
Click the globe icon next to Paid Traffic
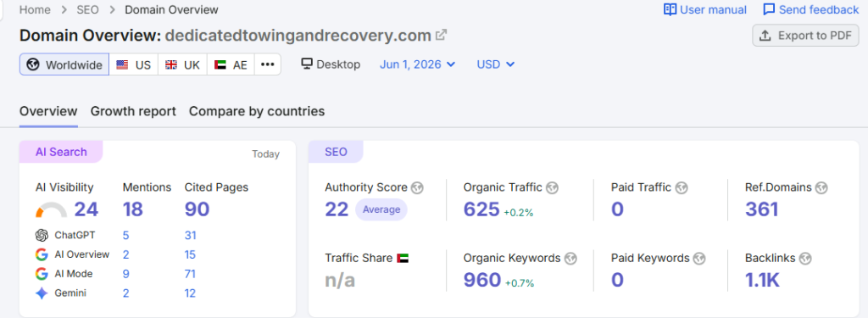click(x=682, y=187)
